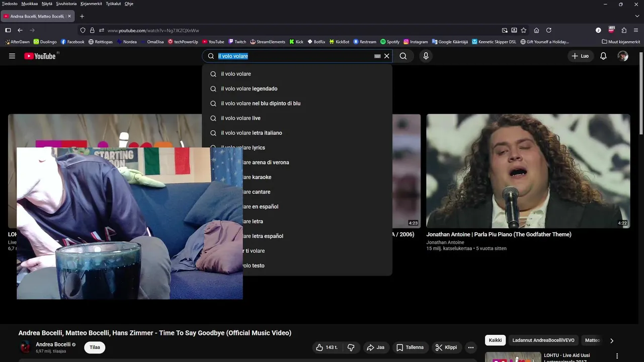Click the magnifier search button

pyautogui.click(x=403, y=56)
